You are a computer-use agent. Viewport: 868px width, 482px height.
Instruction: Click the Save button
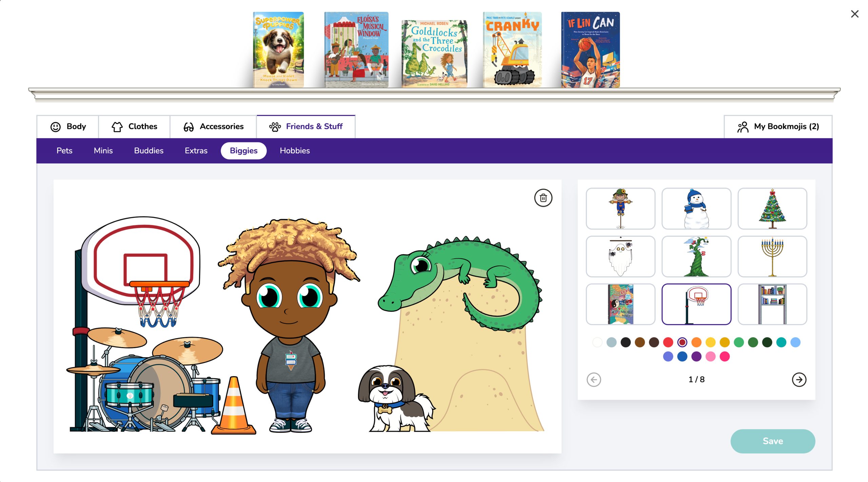[772, 441]
